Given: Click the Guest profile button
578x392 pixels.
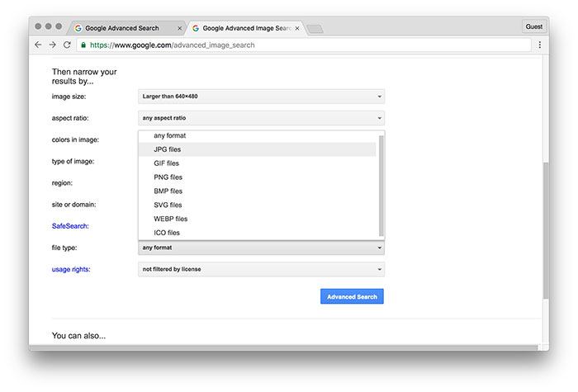Looking at the screenshot, I should [x=534, y=26].
